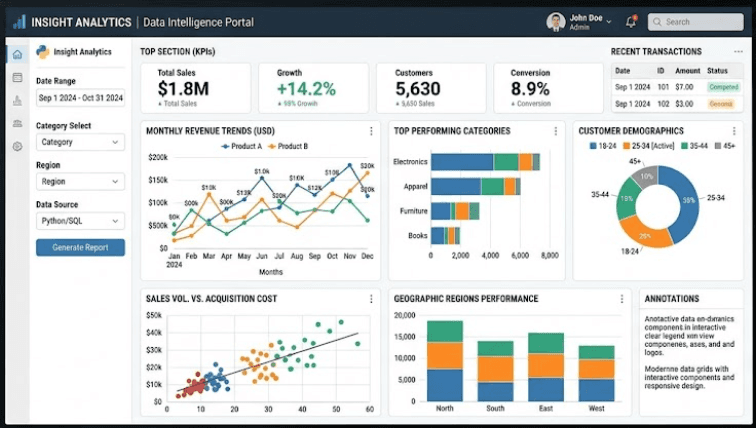The width and height of the screenshot is (756, 428).
Task: Select the Total Sales KPI card
Action: point(196,88)
